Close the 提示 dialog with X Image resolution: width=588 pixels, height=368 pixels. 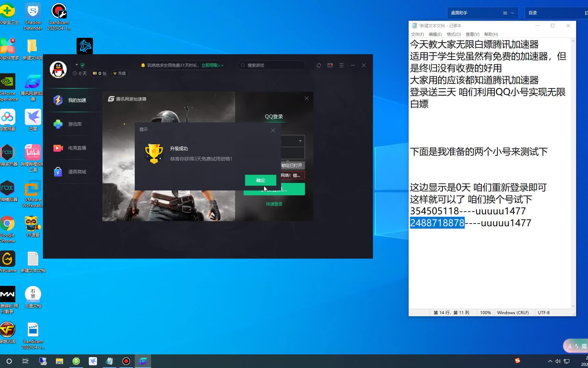click(273, 130)
